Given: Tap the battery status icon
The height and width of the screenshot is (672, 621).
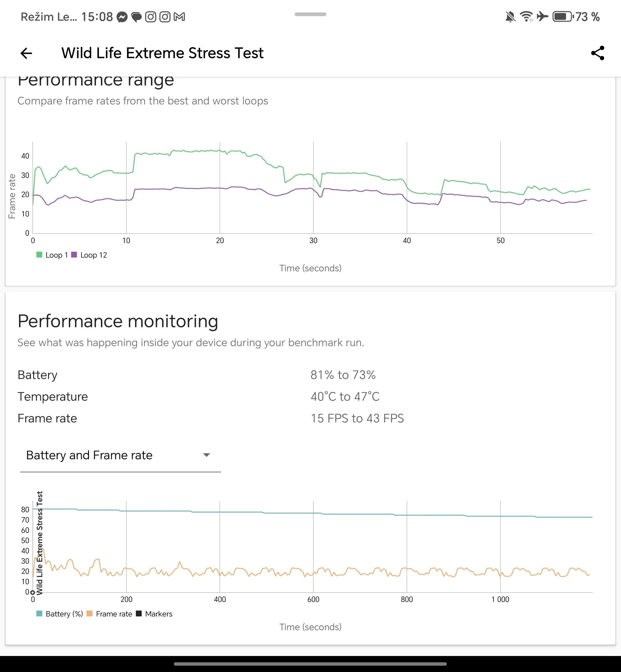Looking at the screenshot, I should [563, 17].
